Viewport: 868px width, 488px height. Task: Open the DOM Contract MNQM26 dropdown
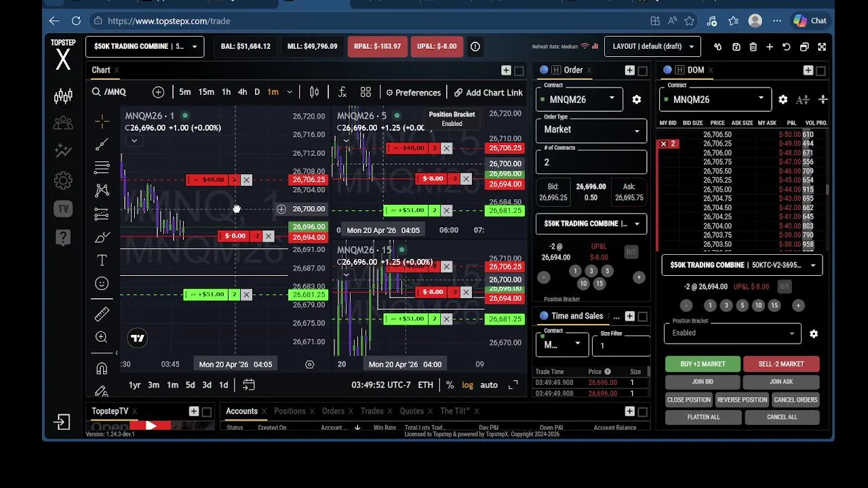tap(716, 100)
